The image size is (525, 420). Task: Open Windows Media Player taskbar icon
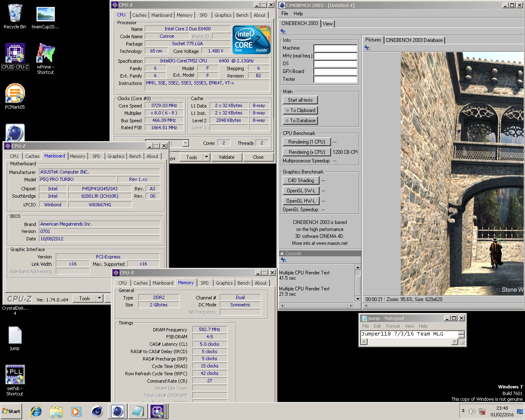(x=76, y=411)
